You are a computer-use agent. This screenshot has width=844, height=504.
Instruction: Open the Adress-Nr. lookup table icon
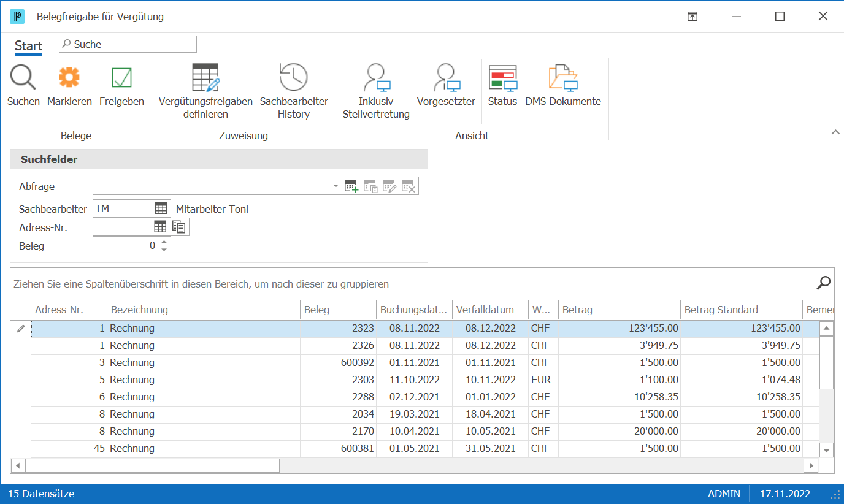coord(160,227)
